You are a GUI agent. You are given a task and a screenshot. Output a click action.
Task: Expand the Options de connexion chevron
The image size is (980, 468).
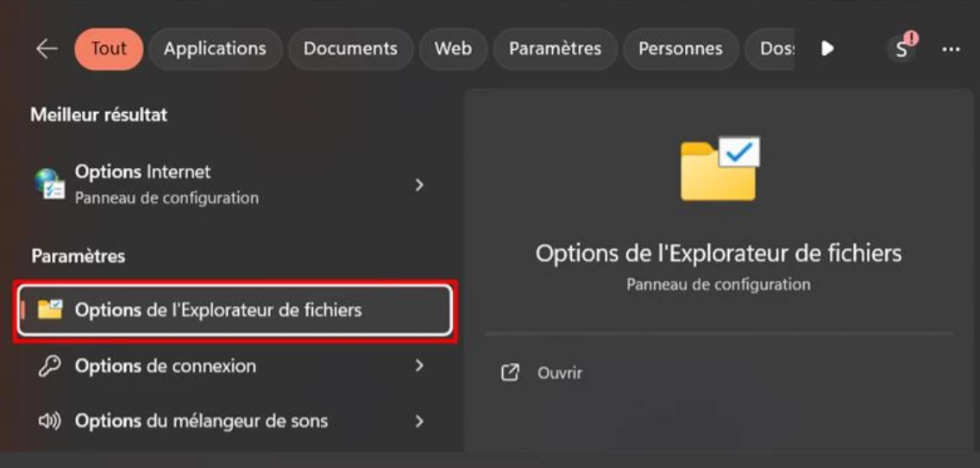tap(419, 366)
